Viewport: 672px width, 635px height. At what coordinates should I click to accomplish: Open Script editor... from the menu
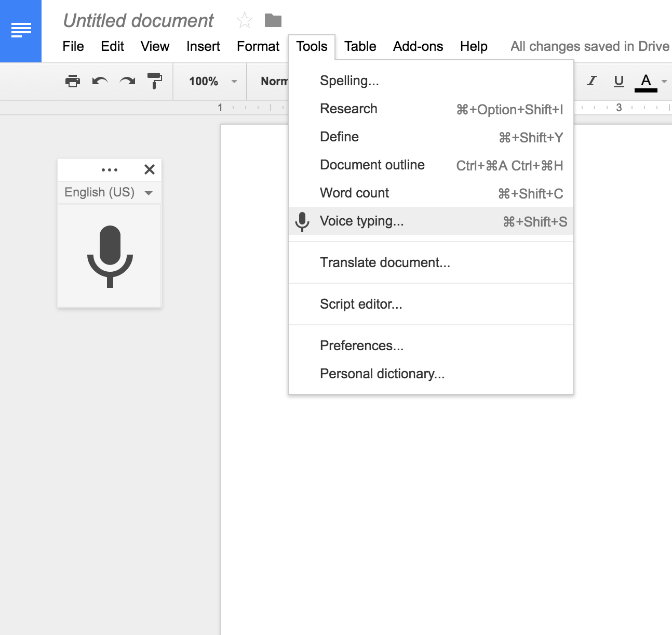(x=431, y=304)
